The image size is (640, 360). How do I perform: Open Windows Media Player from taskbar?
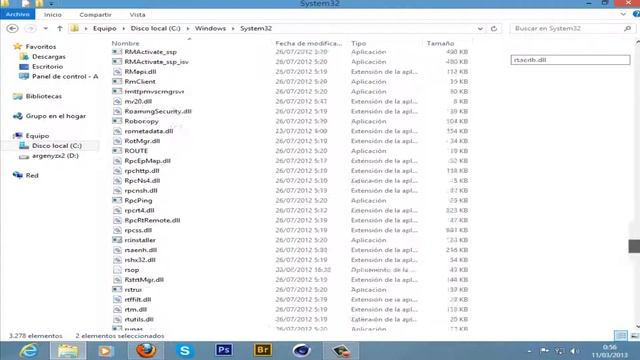106,351
